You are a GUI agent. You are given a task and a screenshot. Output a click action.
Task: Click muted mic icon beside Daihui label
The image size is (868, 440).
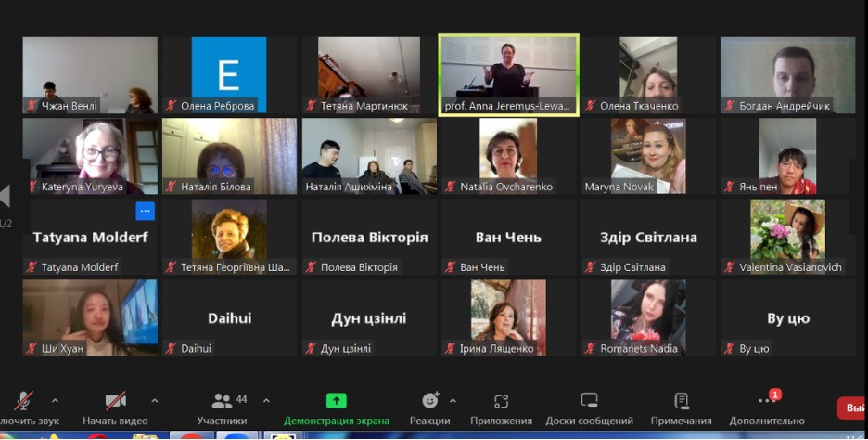(x=172, y=348)
